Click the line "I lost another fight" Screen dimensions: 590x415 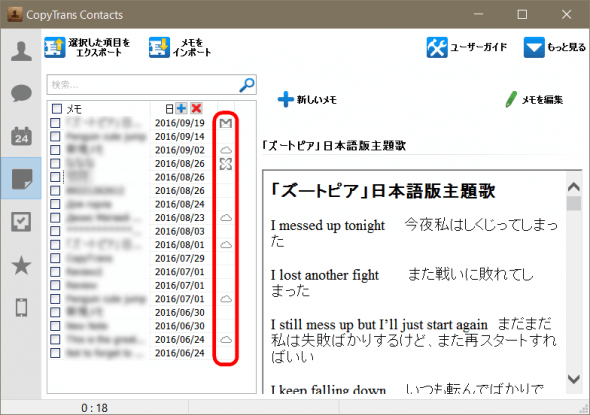(325, 275)
